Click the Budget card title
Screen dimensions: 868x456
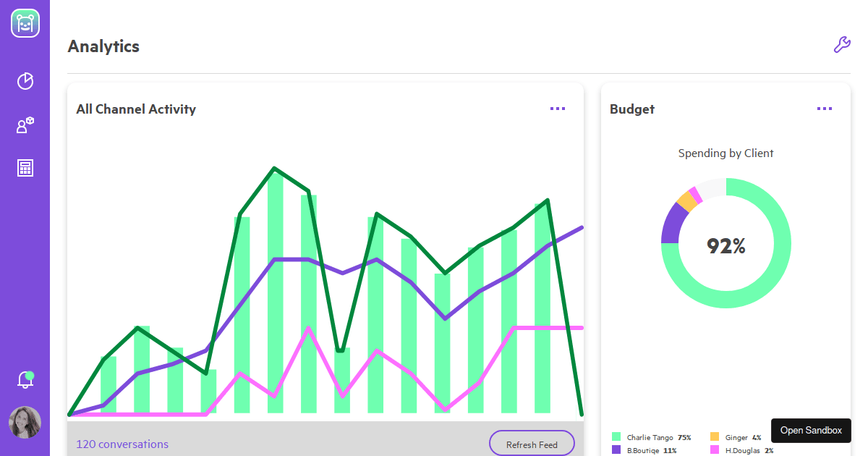tap(632, 109)
